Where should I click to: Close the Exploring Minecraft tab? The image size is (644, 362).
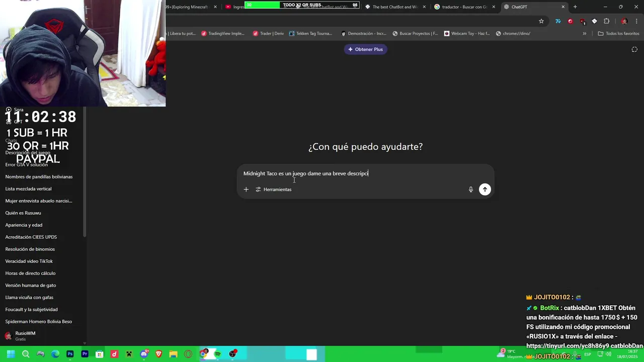pos(215,7)
